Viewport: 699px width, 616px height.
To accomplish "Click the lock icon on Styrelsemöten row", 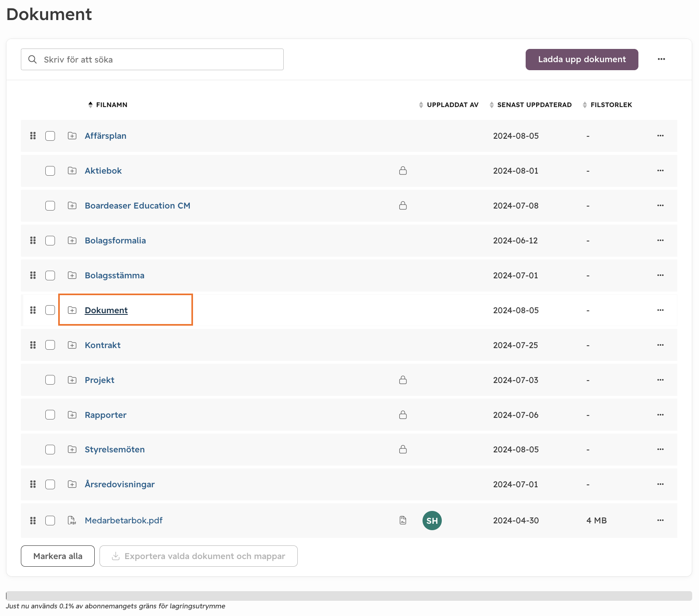I will coord(403,450).
